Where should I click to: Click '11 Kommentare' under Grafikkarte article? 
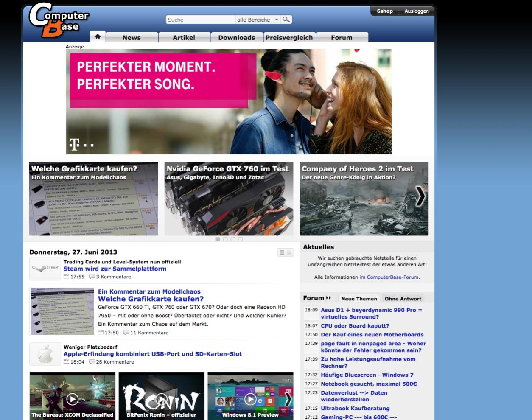pyautogui.click(x=149, y=333)
